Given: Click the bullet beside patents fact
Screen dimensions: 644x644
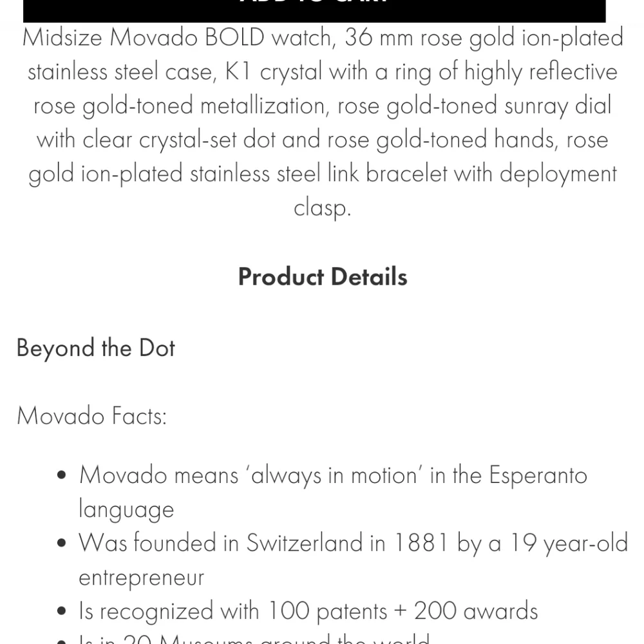Looking at the screenshot, I should [x=61, y=610].
